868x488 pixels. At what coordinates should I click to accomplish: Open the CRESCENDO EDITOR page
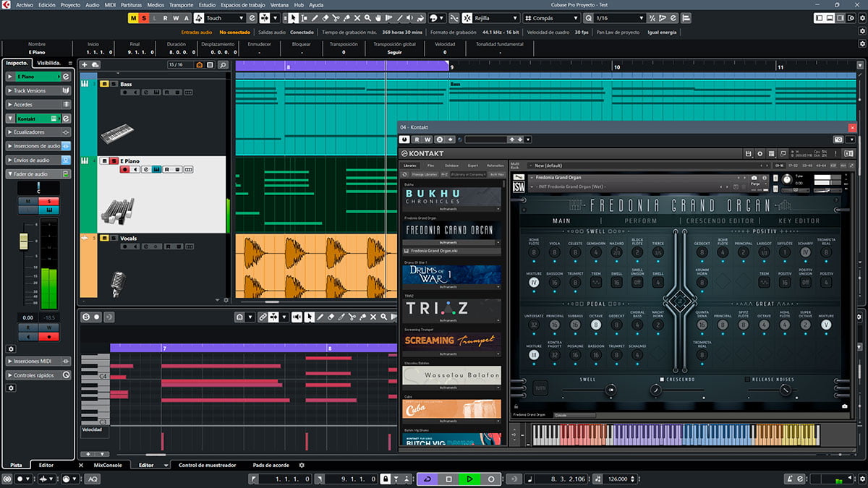(721, 221)
